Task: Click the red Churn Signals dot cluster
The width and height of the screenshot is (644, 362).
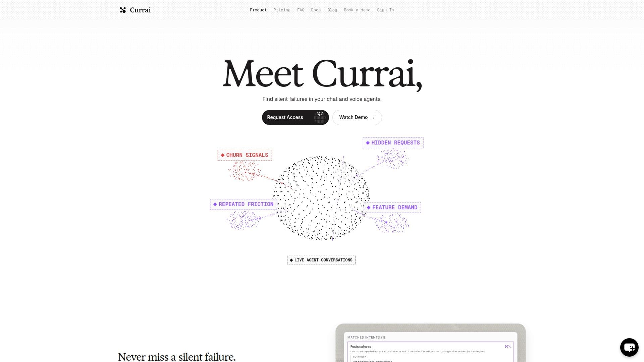Action: [245, 171]
